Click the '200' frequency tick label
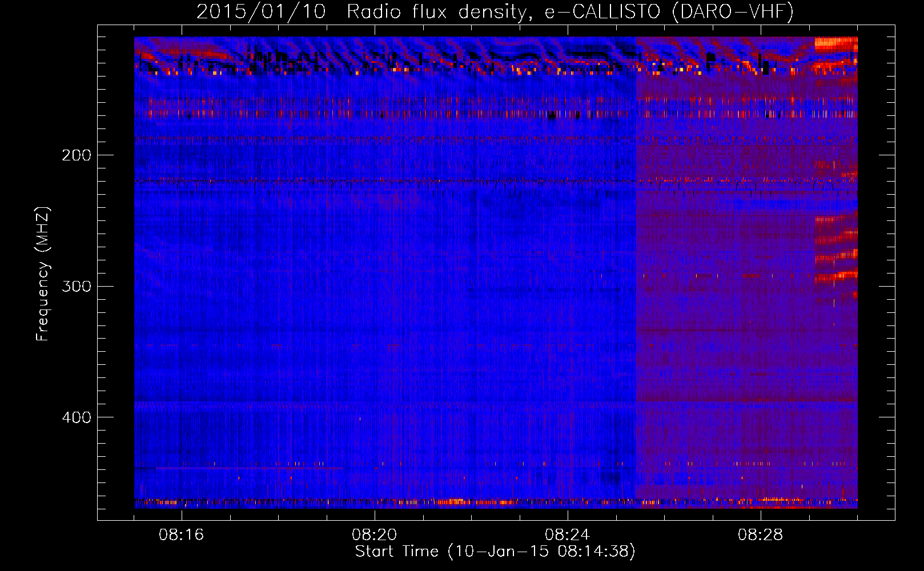The width and height of the screenshot is (924, 571). [x=77, y=155]
